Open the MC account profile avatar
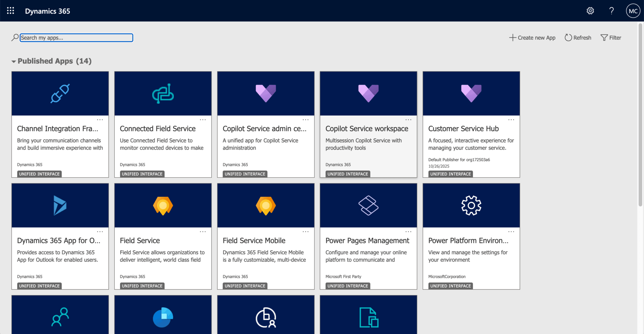 (633, 11)
